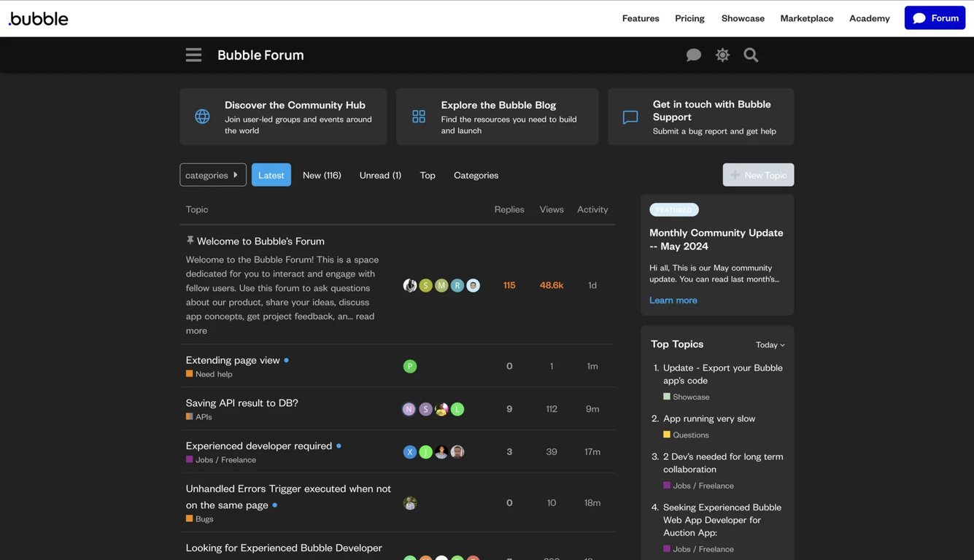Open Monthly Community Update May 2024
The image size is (974, 560).
pyautogui.click(x=716, y=239)
